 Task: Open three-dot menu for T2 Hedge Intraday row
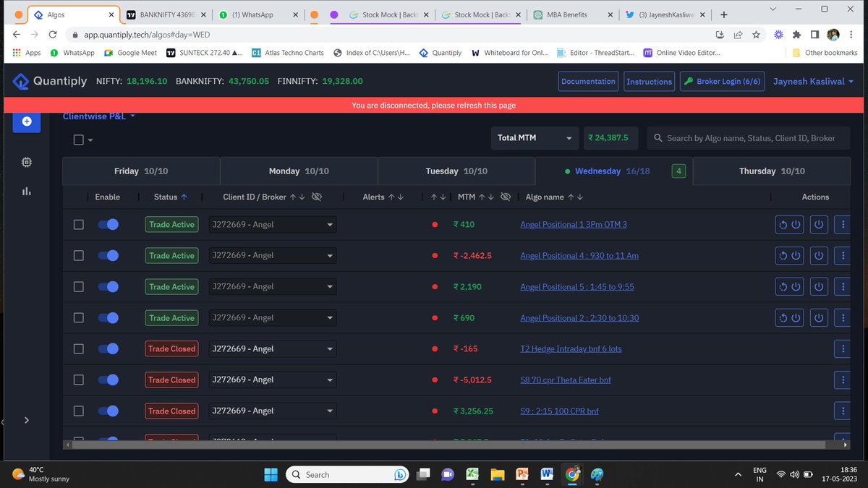[842, 348]
